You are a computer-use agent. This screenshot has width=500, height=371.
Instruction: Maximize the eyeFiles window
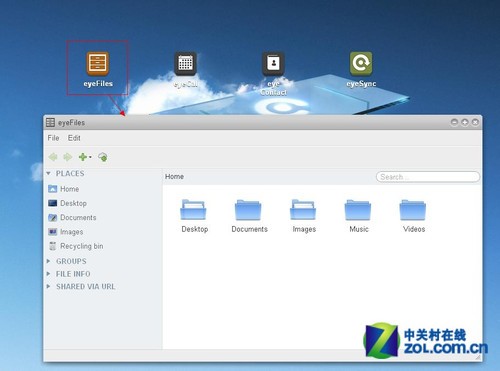(465, 122)
